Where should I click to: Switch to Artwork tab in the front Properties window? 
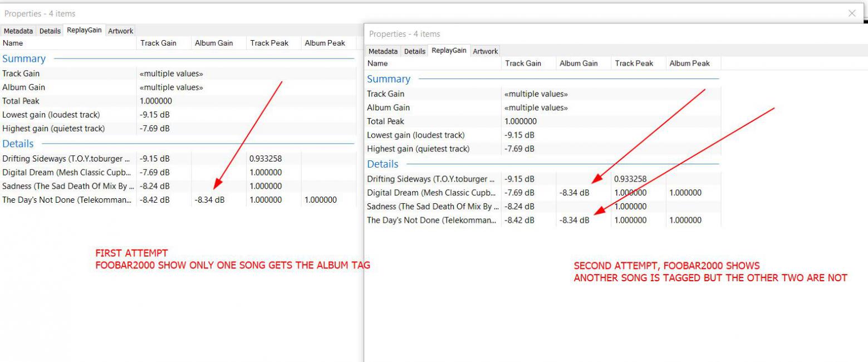pyautogui.click(x=485, y=51)
